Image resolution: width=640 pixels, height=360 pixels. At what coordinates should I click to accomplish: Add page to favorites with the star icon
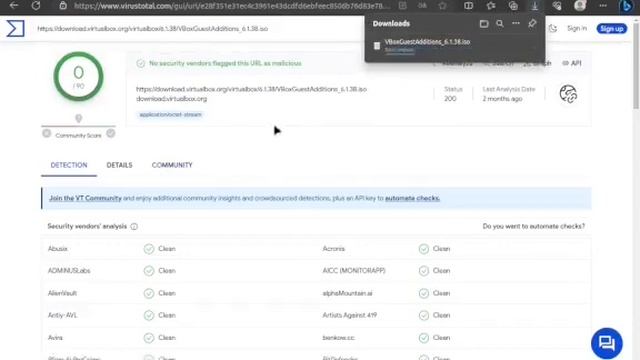[x=442, y=6]
